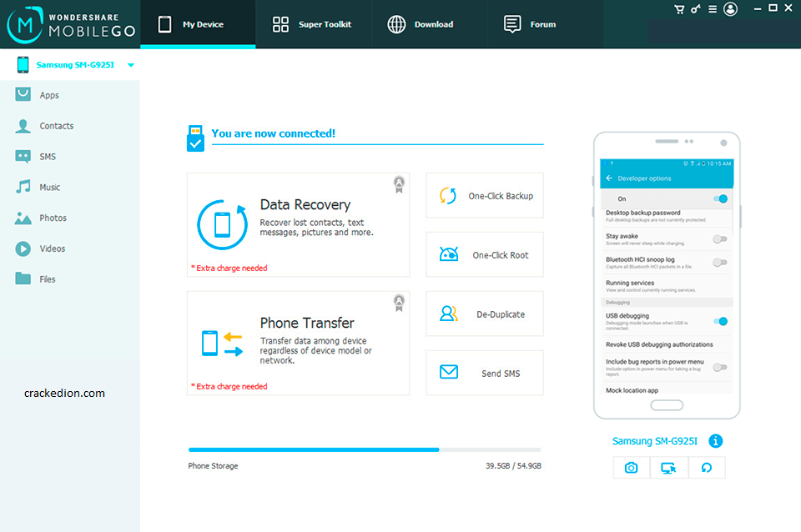Screen dimensions: 801x532
Task: Click the 'You are now connected!' message
Action: 274,133
